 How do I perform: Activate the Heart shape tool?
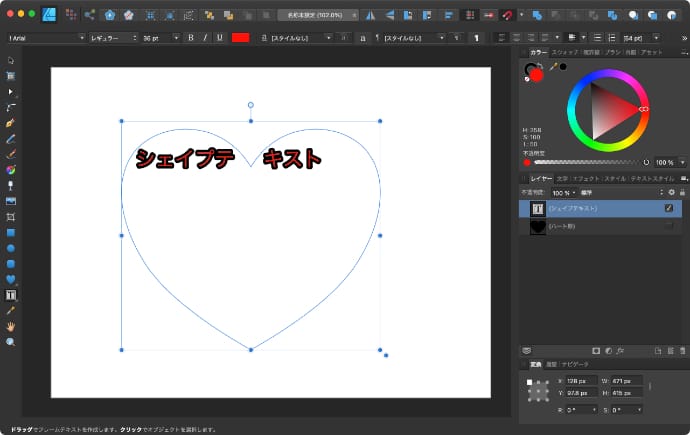click(x=11, y=279)
